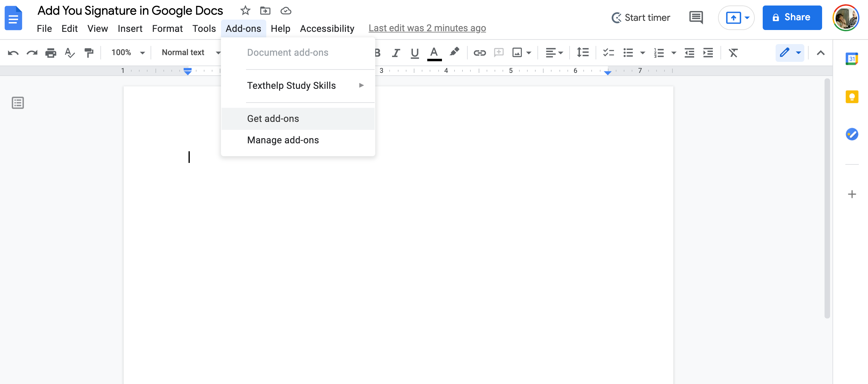Click the Underline formatting icon
This screenshot has height=384, width=868.
click(415, 53)
